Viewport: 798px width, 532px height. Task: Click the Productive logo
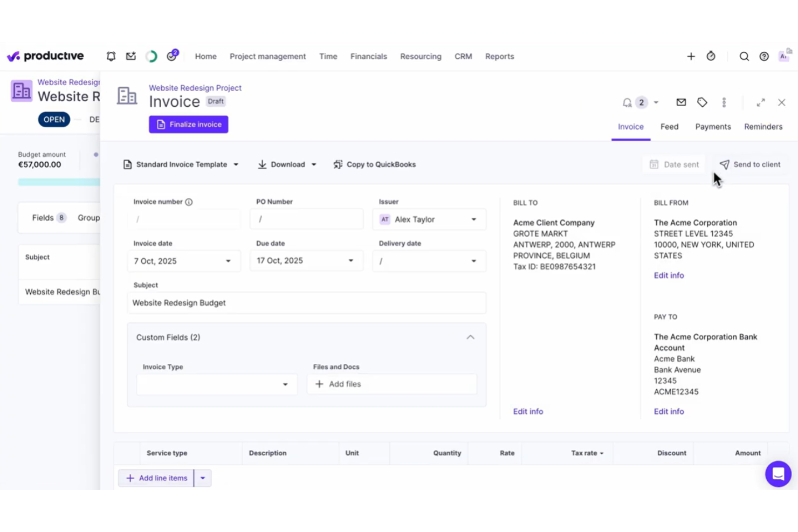[x=45, y=56]
